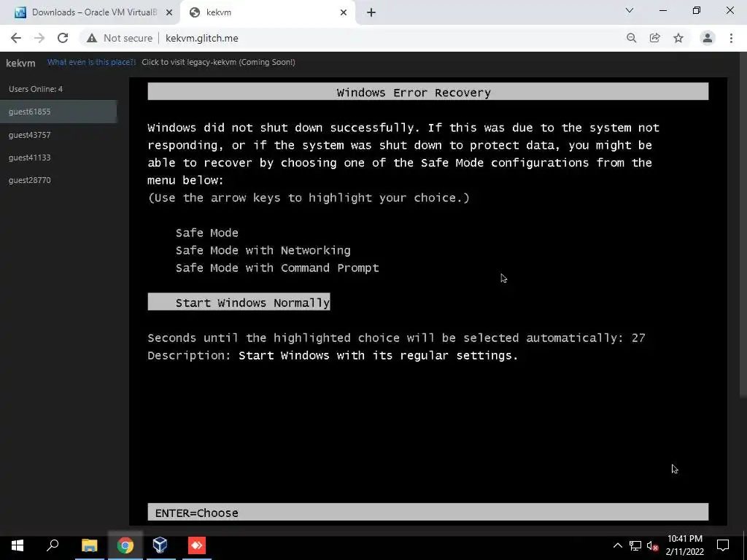Select user guest61855 in the list
Image resolution: width=747 pixels, height=560 pixels.
coord(58,112)
